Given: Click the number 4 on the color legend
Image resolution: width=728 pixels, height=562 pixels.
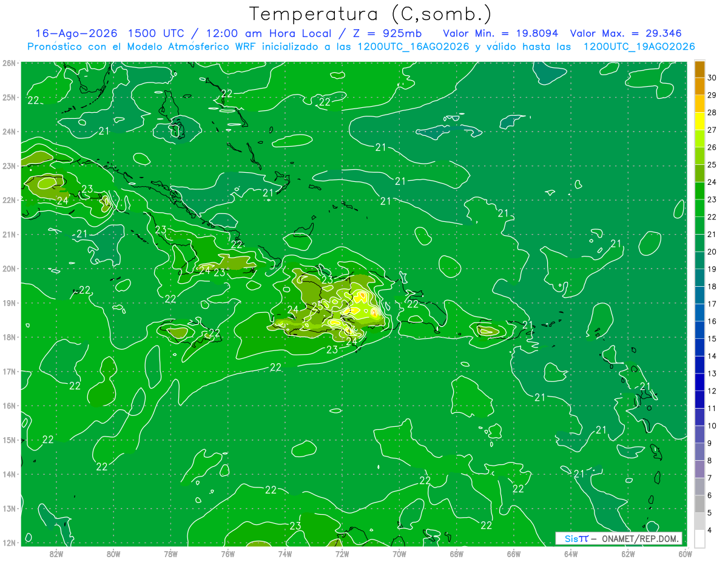Looking at the screenshot, I should (710, 530).
